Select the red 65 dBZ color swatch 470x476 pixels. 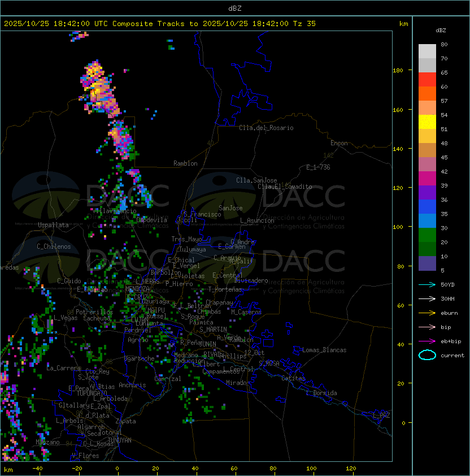coord(427,80)
